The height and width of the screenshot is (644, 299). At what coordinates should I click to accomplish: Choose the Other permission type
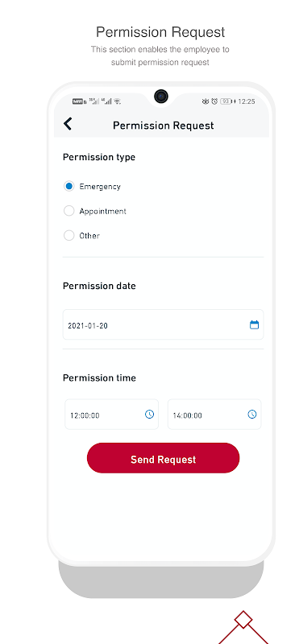click(x=69, y=235)
